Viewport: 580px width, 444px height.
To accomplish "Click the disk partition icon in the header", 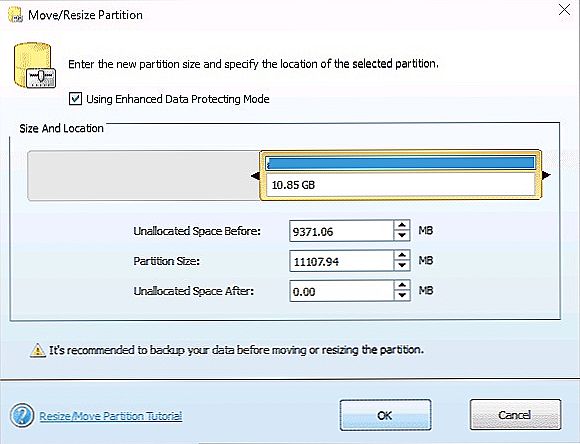I will click(x=35, y=65).
